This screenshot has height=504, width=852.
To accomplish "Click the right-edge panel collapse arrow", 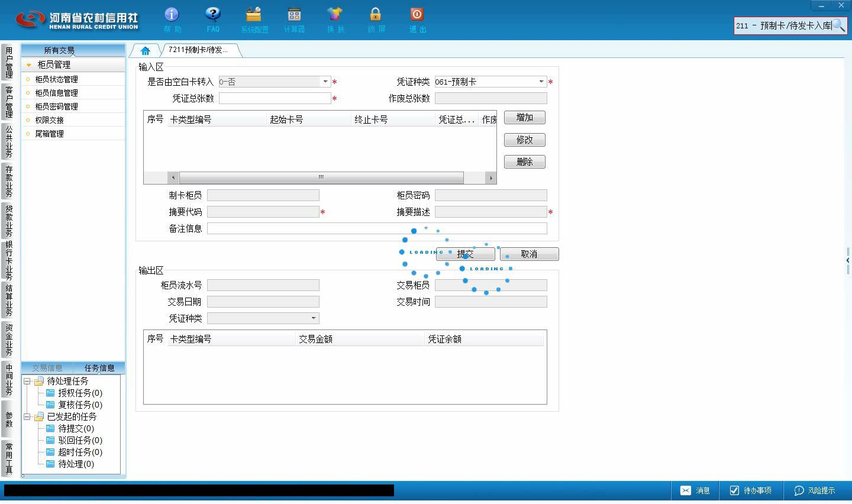I will pos(848,260).
